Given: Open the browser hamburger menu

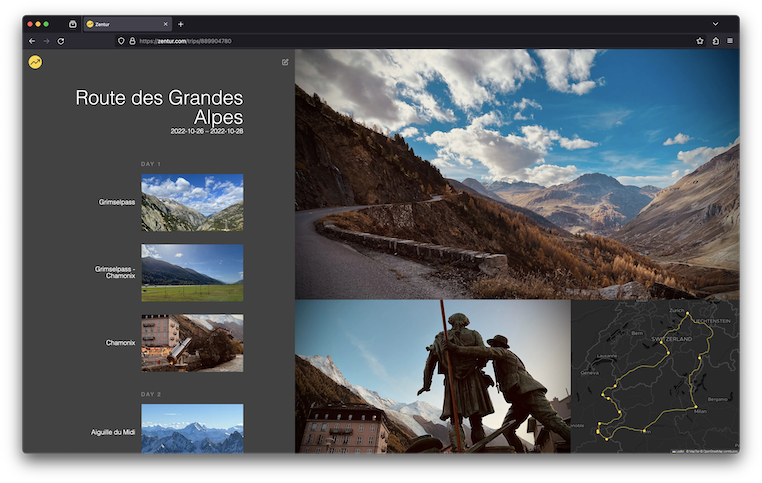Looking at the screenshot, I should point(730,41).
